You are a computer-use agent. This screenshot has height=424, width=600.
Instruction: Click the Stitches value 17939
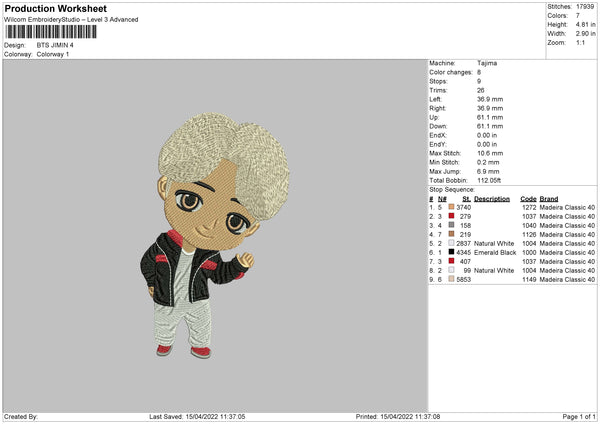click(x=585, y=7)
